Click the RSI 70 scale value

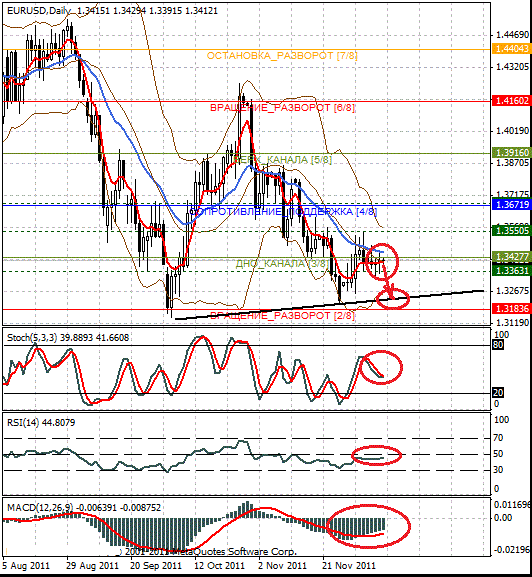tap(498, 438)
